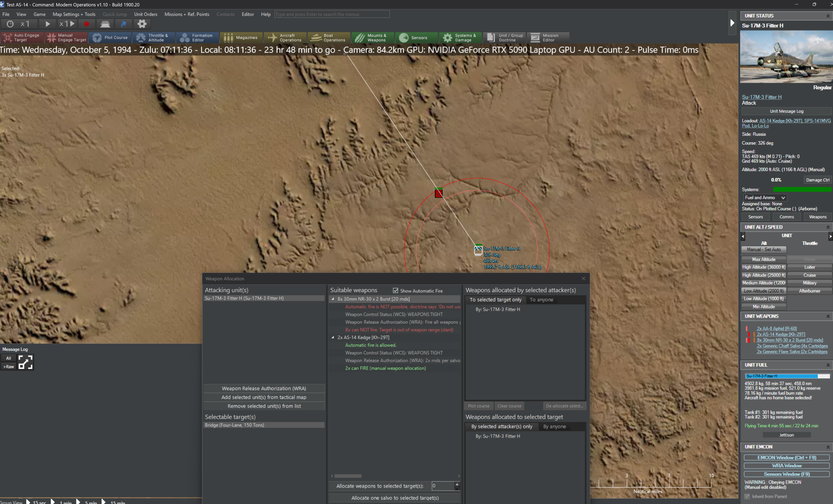Click the Jettison fuel button
The width and height of the screenshot is (833, 504).
point(786,435)
